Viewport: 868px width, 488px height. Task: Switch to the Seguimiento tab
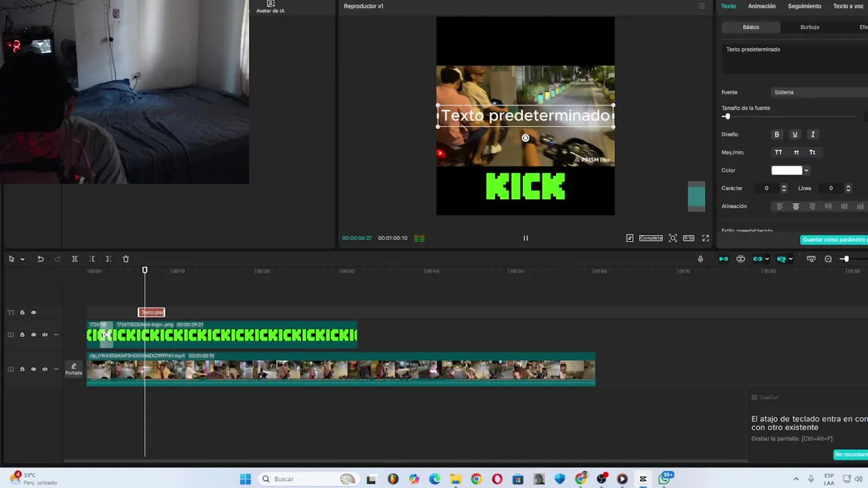(x=804, y=6)
